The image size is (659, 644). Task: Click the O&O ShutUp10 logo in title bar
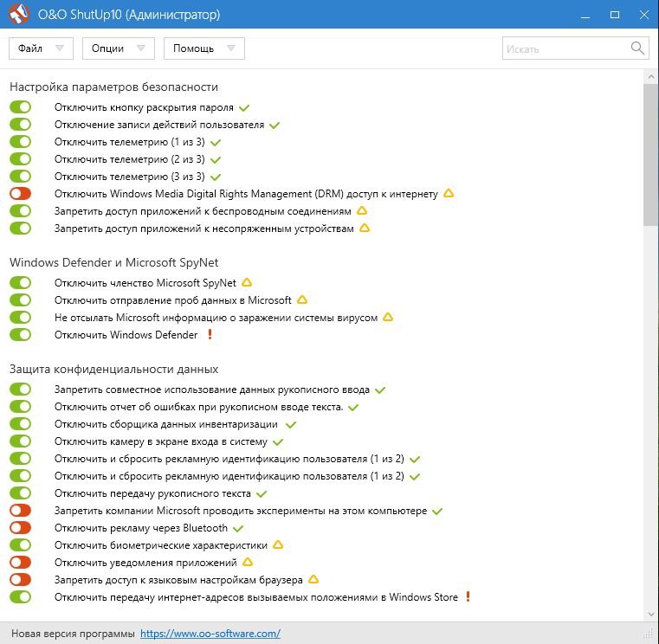tap(18, 15)
